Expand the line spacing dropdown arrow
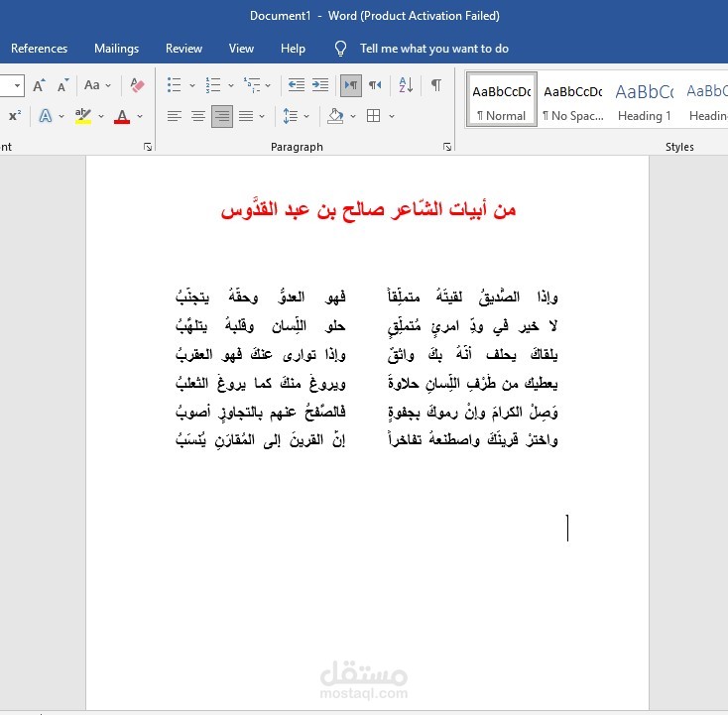The image size is (728, 715). point(306,116)
